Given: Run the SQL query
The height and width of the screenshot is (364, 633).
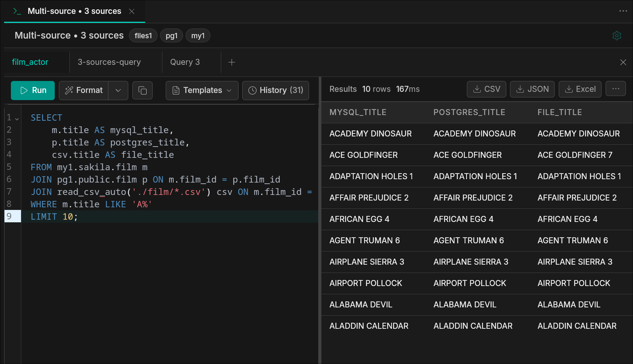Looking at the screenshot, I should (x=33, y=90).
